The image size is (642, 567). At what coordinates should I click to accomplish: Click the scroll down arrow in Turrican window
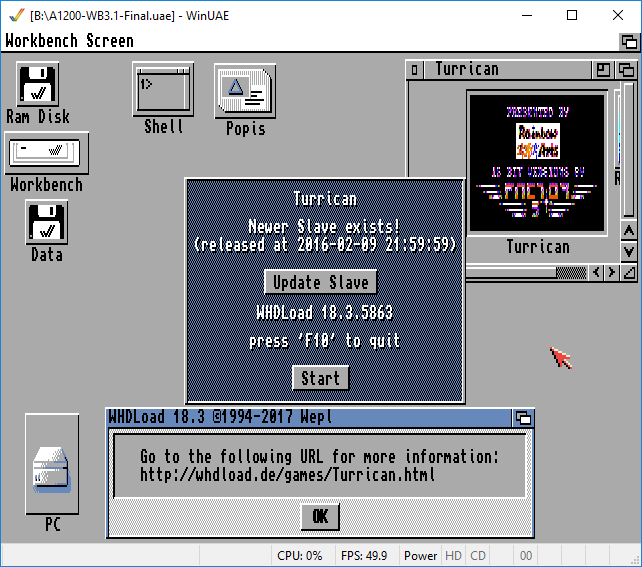pos(628,250)
